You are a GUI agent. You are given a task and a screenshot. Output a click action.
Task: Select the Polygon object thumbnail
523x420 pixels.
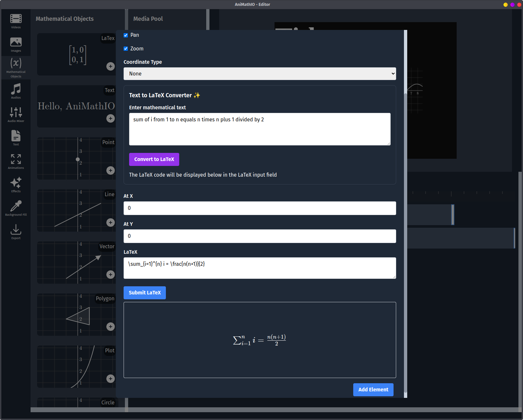[76, 315]
